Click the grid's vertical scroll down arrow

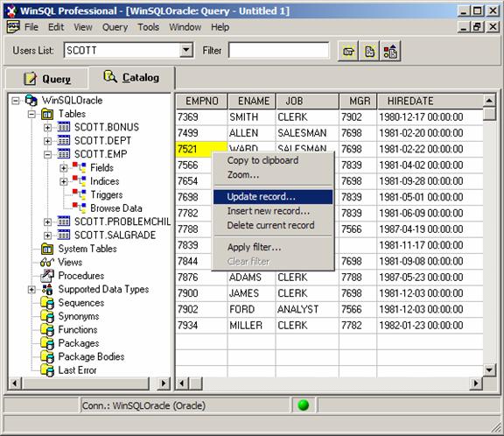[489, 369]
